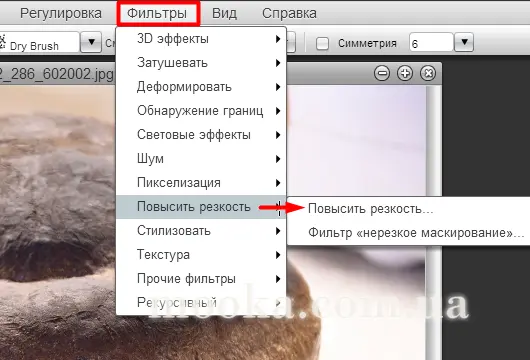The image size is (530, 360).
Task: Open the symmetry count dropdown arrow
Action: (465, 42)
